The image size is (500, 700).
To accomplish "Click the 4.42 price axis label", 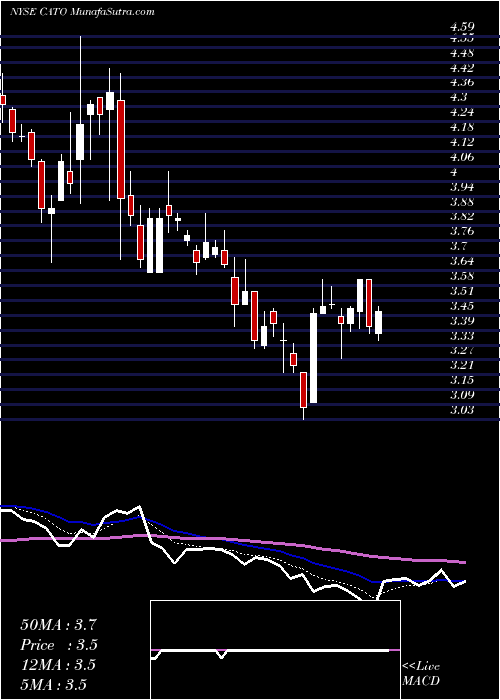I will (462, 68).
